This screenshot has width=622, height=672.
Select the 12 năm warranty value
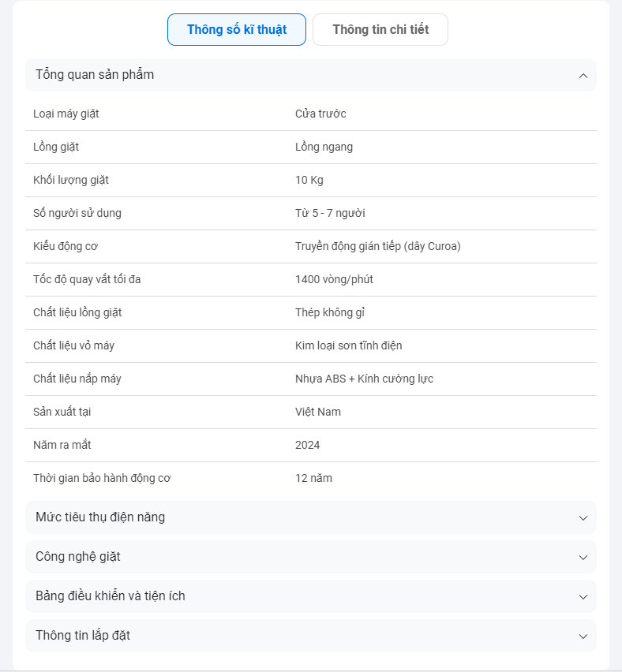[x=313, y=478]
